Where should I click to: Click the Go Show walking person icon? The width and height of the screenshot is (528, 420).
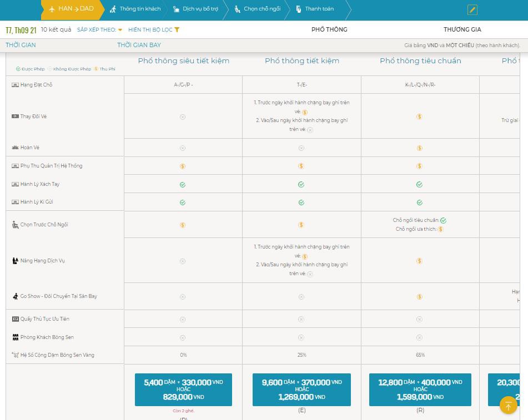[16, 296]
